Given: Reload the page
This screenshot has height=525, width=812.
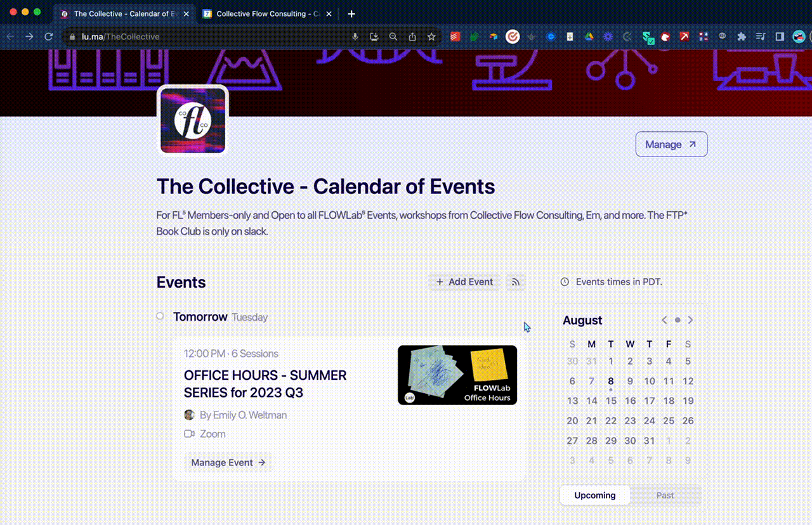Looking at the screenshot, I should pyautogui.click(x=48, y=37).
